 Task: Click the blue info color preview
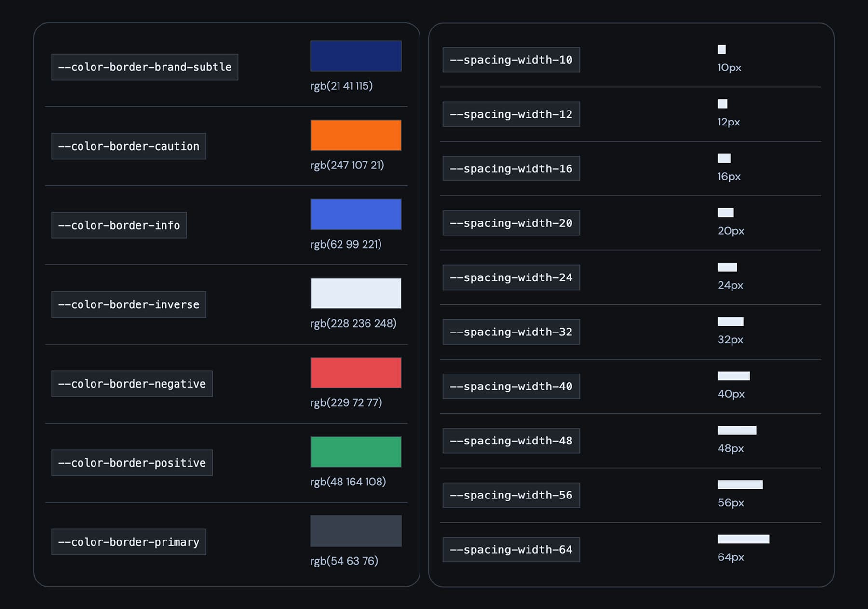tap(355, 214)
